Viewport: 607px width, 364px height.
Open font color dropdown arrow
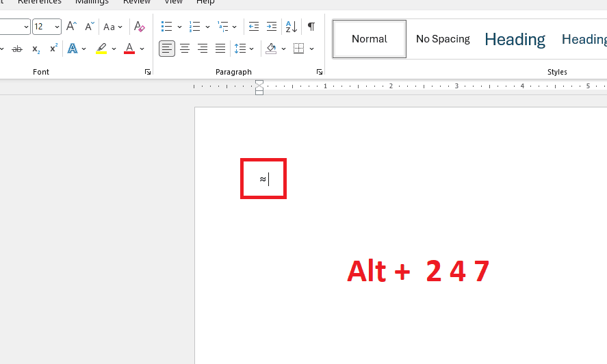(142, 49)
